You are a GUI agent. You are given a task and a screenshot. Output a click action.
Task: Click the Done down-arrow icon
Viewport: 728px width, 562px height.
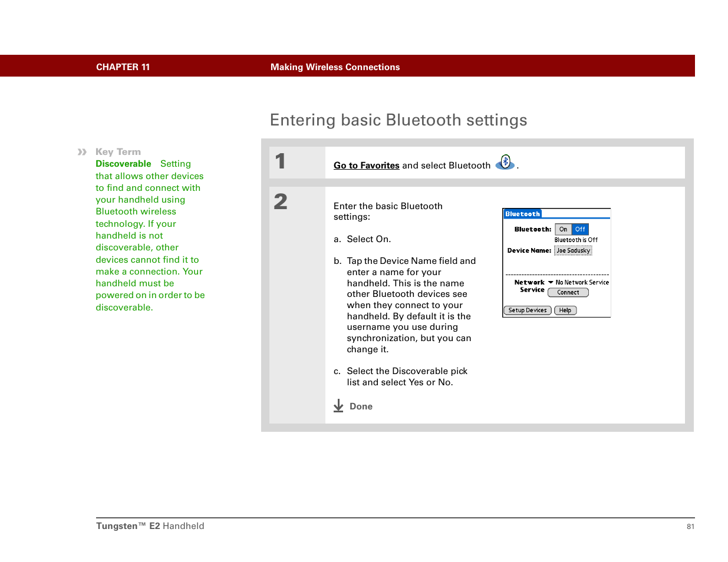click(x=338, y=406)
